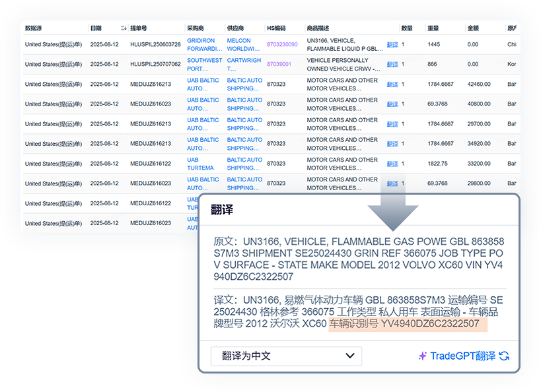Open buyer SOUTHWEST PORT... link
This screenshot has width=541, height=392.
coord(204,64)
